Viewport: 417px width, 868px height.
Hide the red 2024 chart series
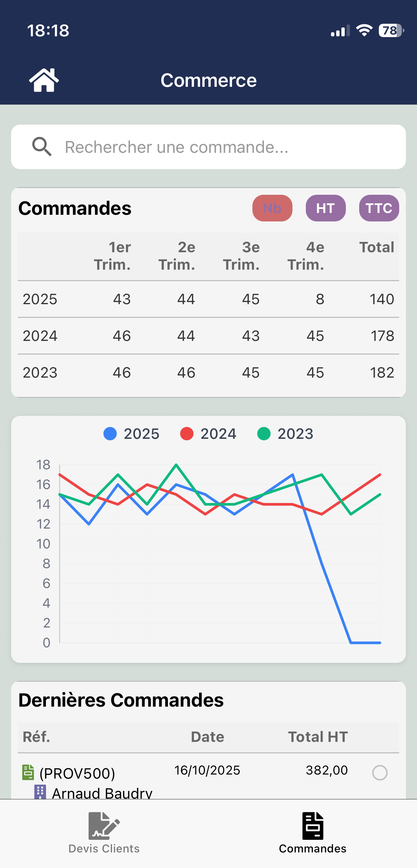(208, 434)
